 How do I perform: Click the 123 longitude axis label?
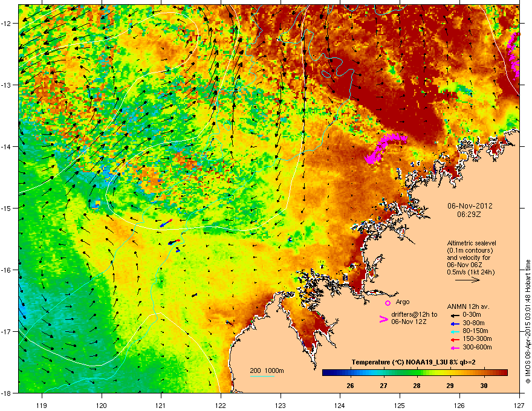pyautogui.click(x=281, y=405)
